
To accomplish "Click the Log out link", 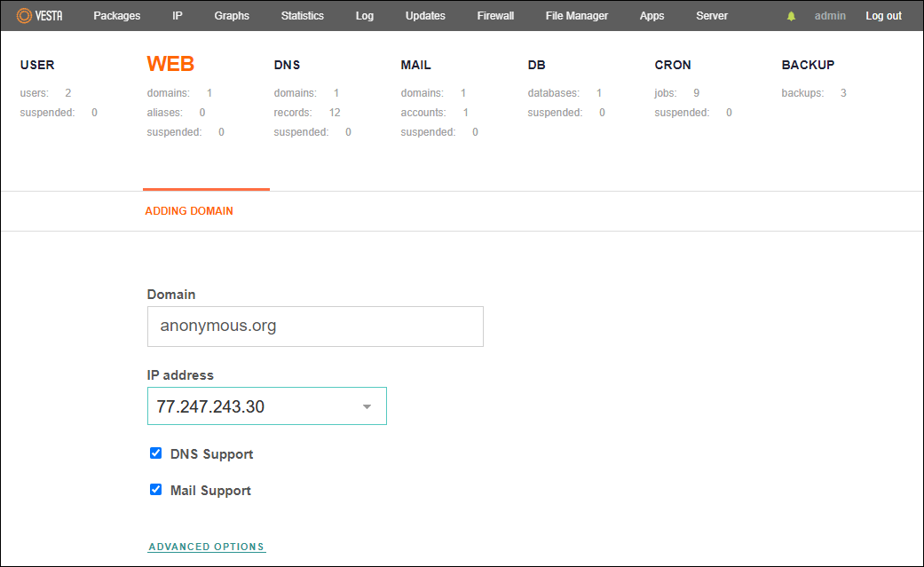I will [x=883, y=16].
